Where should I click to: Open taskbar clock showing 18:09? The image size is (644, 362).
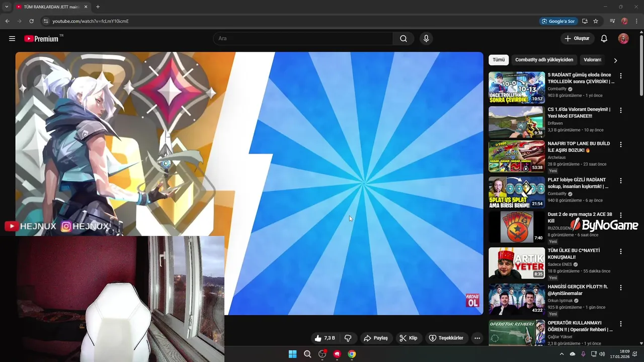(x=620, y=354)
